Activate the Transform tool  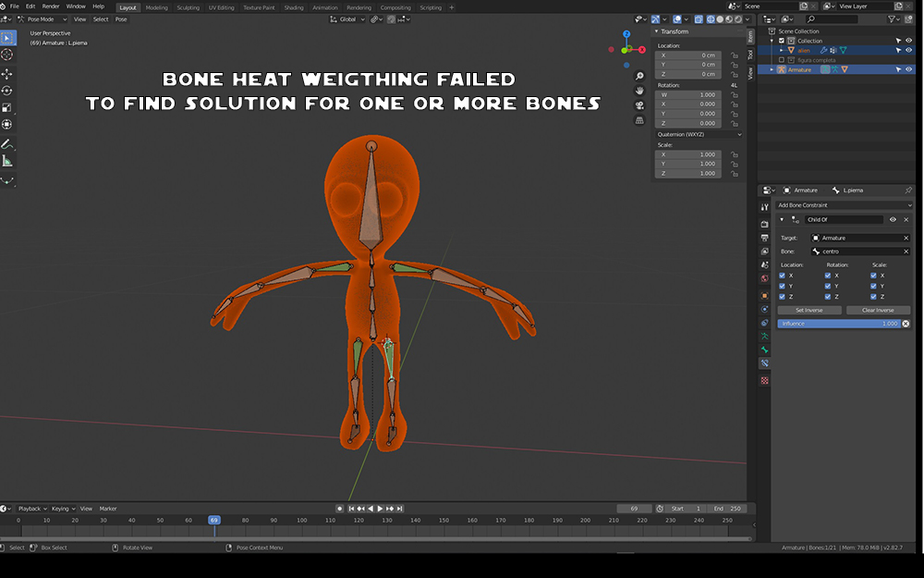[x=7, y=124]
